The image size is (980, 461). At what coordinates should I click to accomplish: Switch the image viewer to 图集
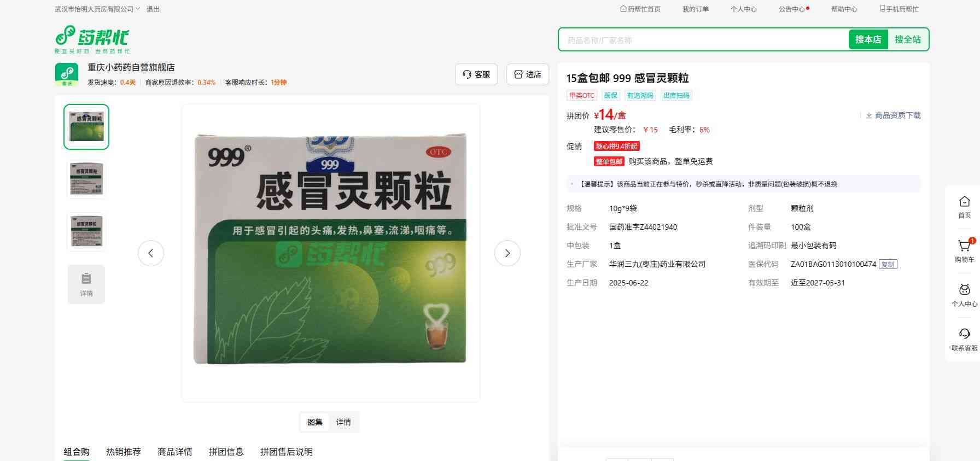pyautogui.click(x=315, y=422)
